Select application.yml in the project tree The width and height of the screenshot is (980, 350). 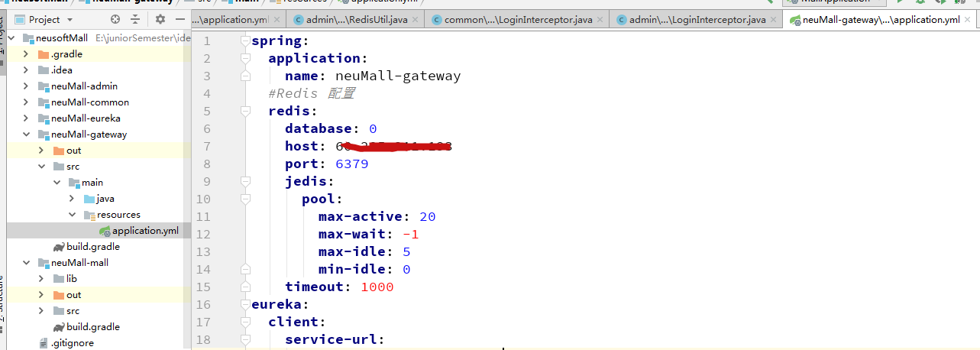[145, 231]
